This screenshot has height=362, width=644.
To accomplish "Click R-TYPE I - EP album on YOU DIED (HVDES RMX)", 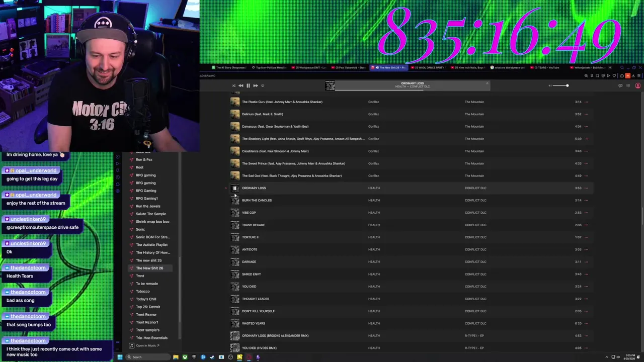I will 474,348.
